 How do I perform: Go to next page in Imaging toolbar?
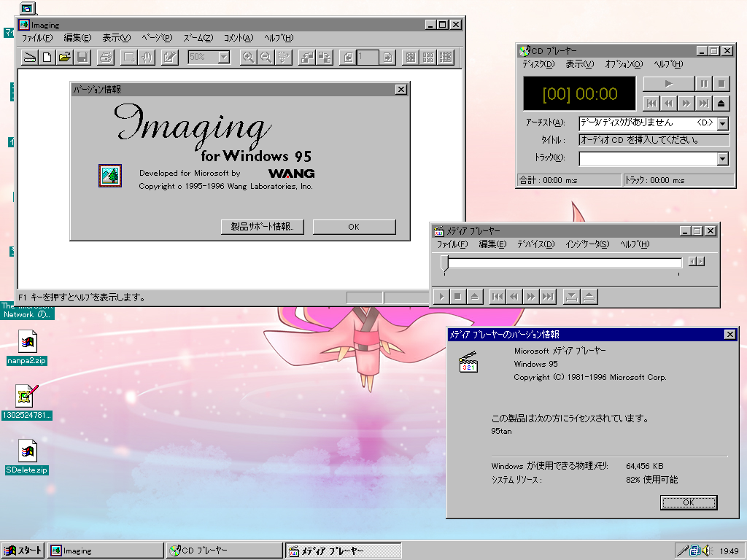(x=388, y=58)
